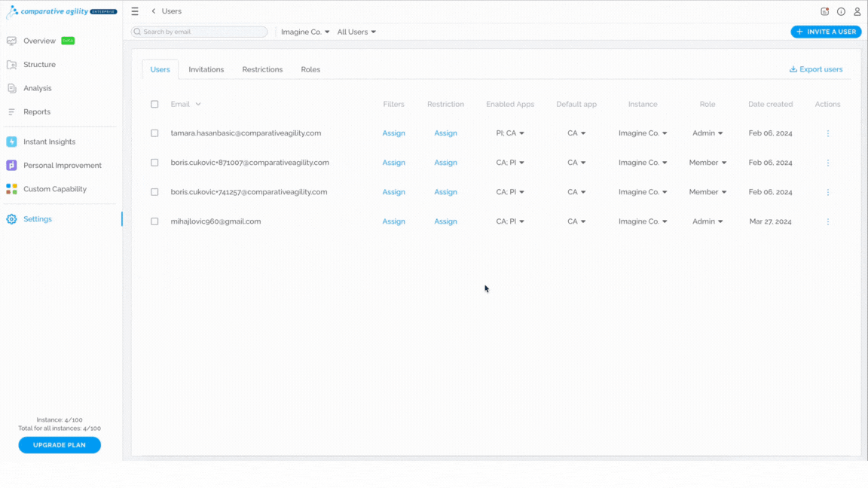
Task: Open Default app dropdown for mihajlovic960 row
Action: coord(576,221)
